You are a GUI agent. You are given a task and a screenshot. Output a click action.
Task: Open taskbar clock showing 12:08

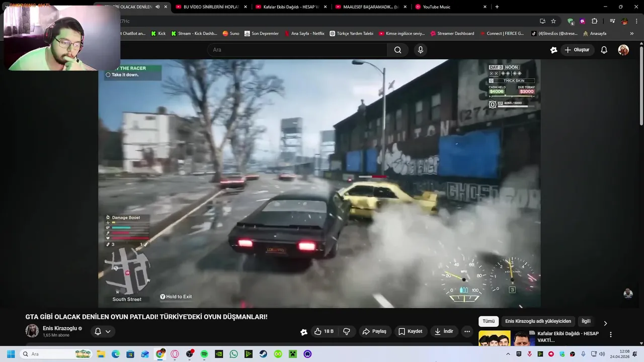coord(620,354)
